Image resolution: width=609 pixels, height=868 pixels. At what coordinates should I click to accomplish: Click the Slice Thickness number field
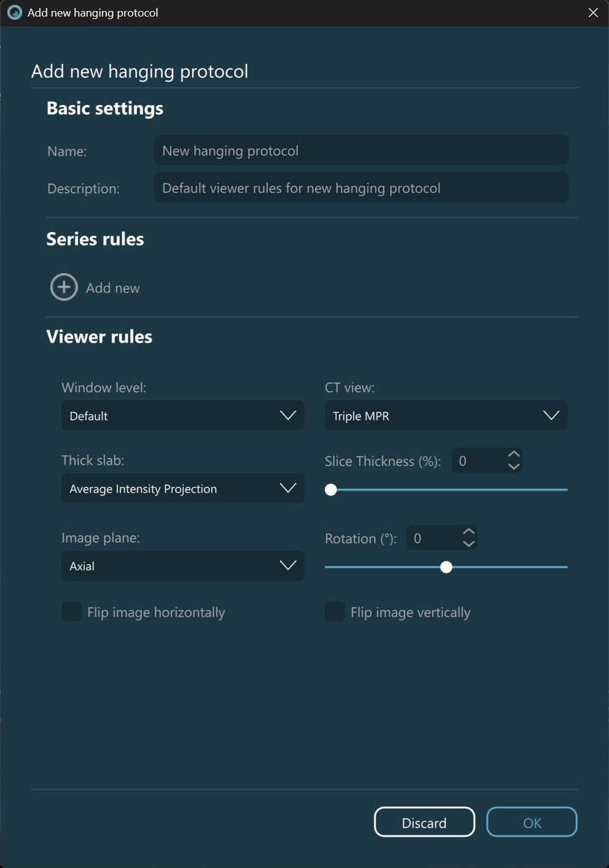[479, 461]
